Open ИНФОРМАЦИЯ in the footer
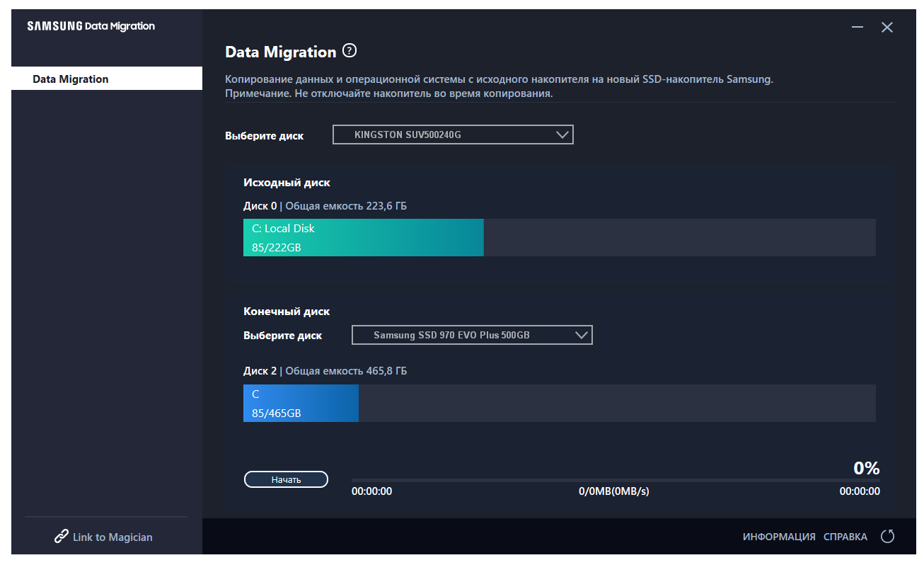The width and height of the screenshot is (924, 565). [779, 537]
